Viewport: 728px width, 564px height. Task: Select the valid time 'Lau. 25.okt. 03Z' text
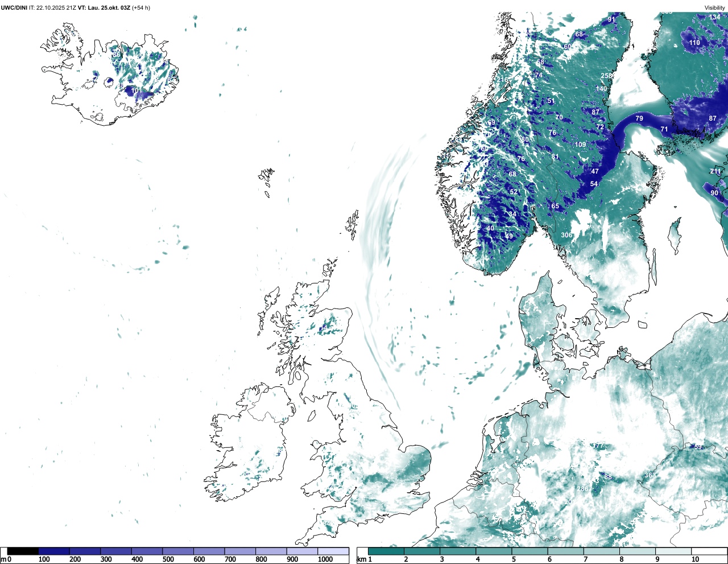[x=109, y=8]
